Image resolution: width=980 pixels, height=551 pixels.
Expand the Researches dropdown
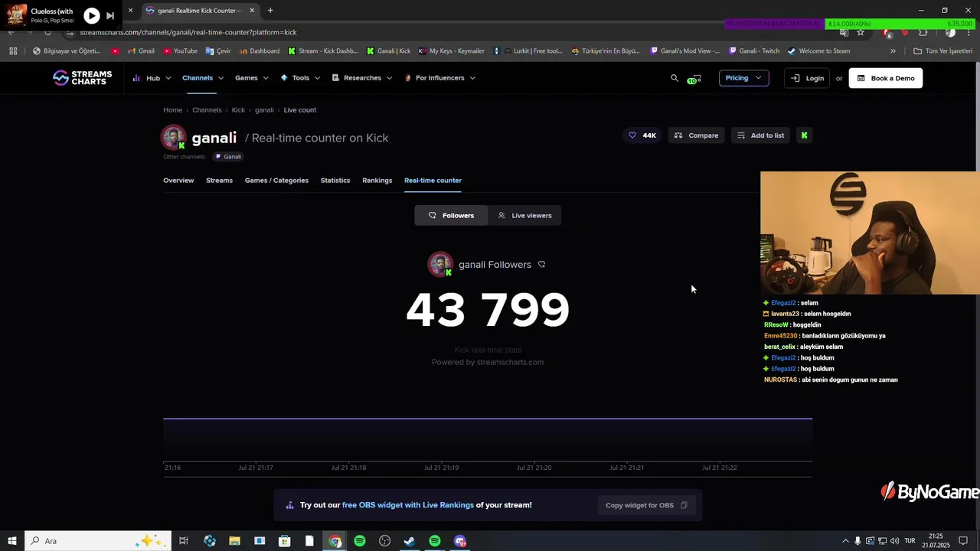tap(362, 78)
